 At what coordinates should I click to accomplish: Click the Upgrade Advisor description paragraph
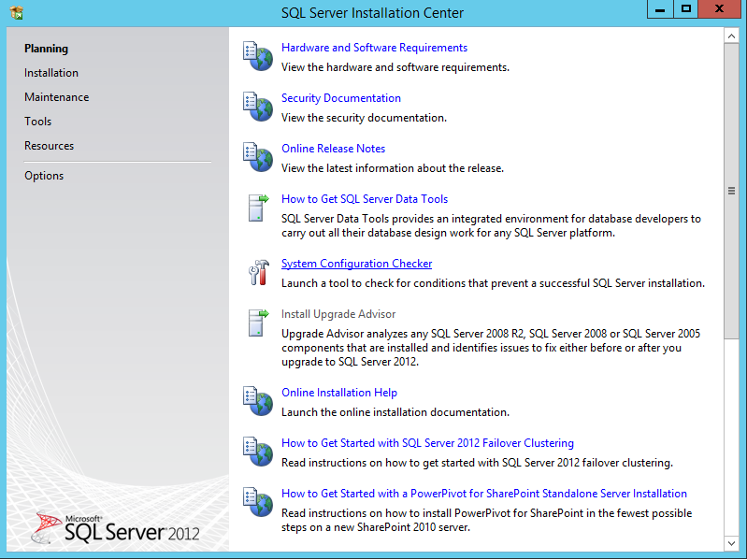[x=491, y=348]
